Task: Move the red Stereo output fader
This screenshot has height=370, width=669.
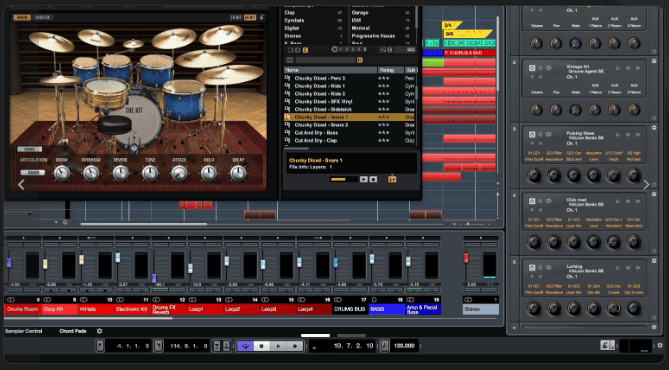Action: (466, 258)
